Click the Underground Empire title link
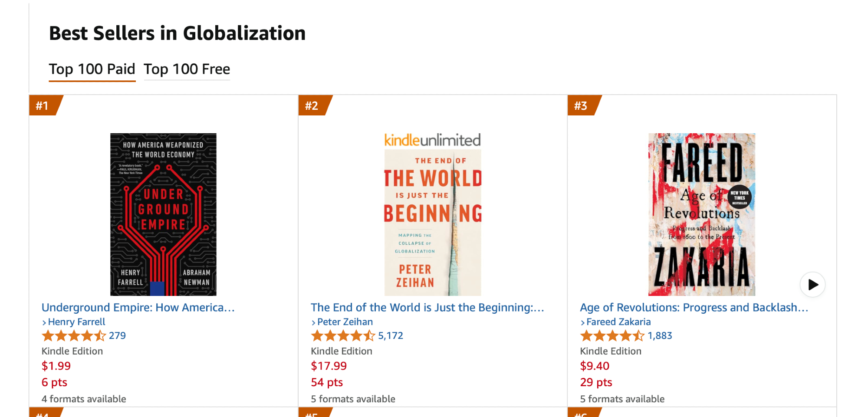The width and height of the screenshot is (868, 417). tap(138, 308)
